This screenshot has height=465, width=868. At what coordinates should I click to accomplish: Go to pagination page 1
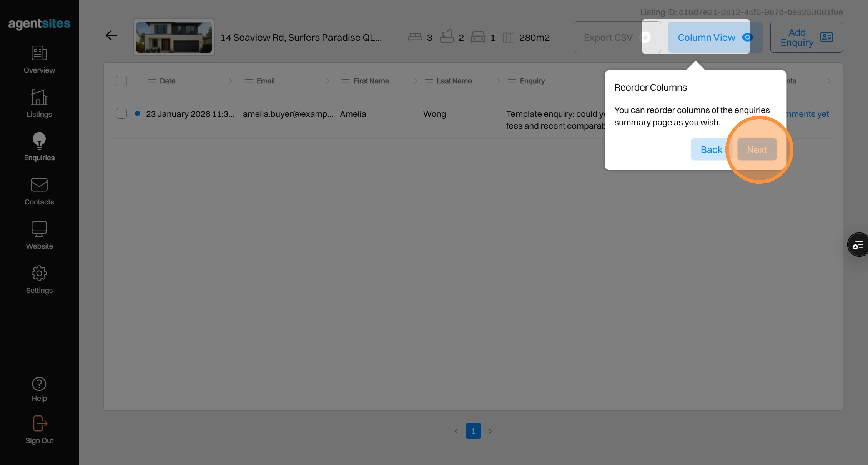coord(473,431)
